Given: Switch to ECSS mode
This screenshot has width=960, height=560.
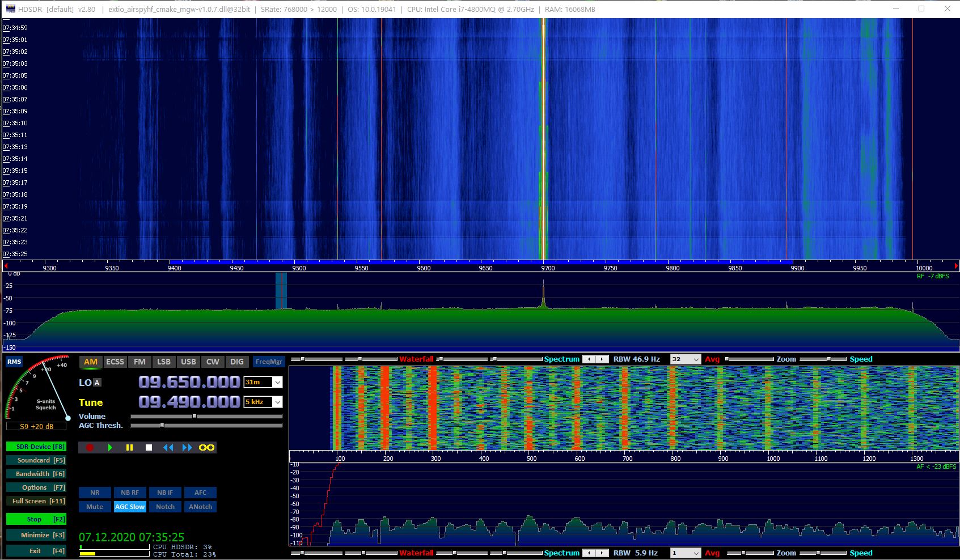Looking at the screenshot, I should (x=115, y=362).
